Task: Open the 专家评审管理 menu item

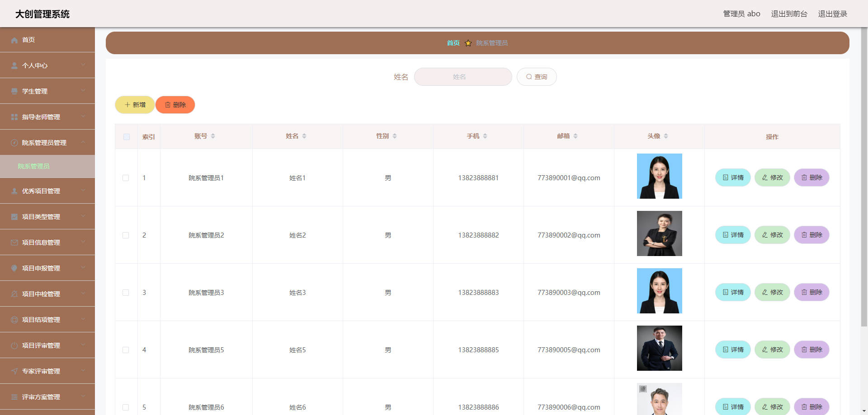Action: coord(47,371)
